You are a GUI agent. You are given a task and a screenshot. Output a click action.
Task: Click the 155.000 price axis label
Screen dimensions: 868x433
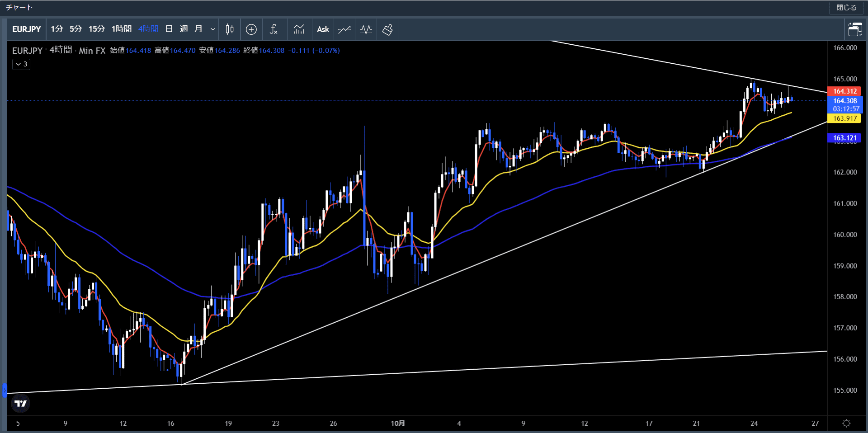pos(845,390)
